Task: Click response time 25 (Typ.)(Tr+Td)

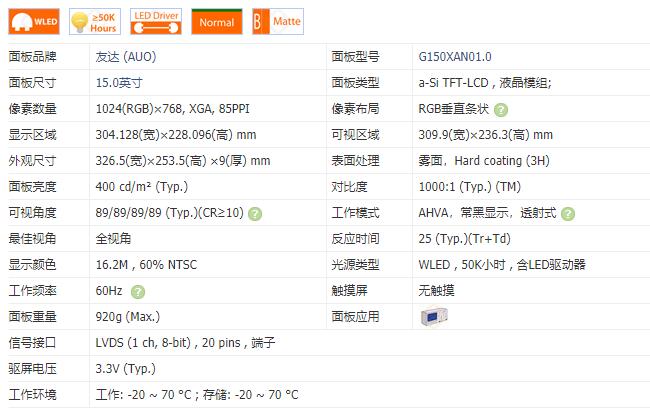Action: coord(465,239)
